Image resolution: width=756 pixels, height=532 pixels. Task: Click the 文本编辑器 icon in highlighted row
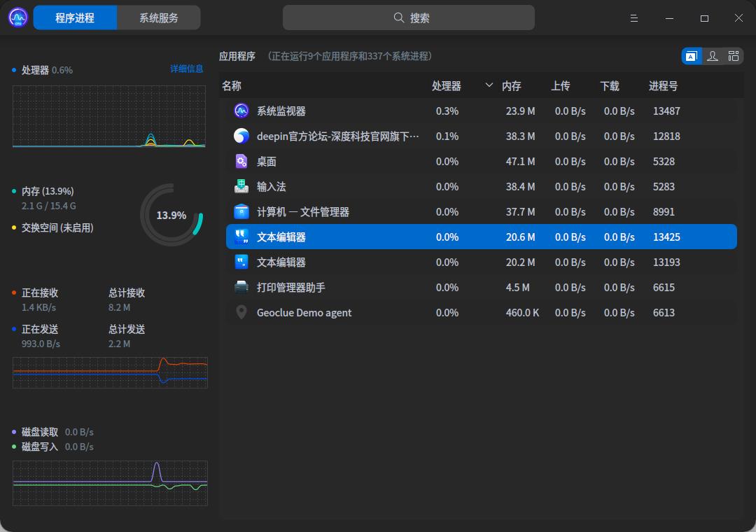[x=241, y=237]
